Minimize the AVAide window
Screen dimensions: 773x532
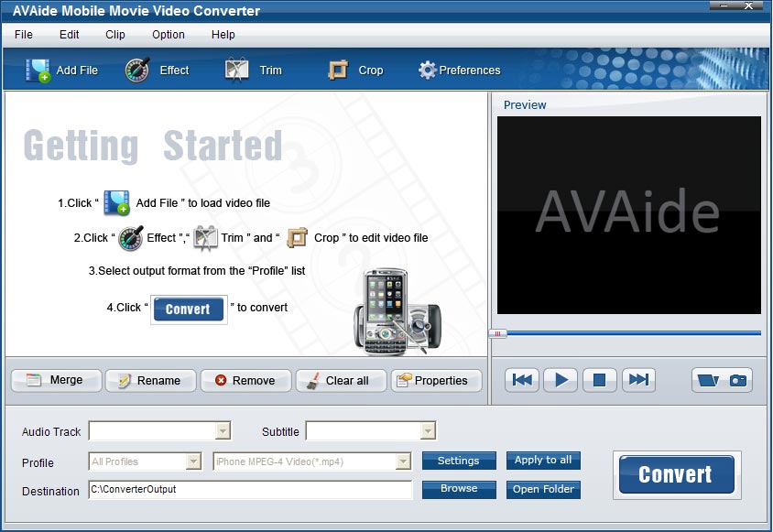point(724,5)
